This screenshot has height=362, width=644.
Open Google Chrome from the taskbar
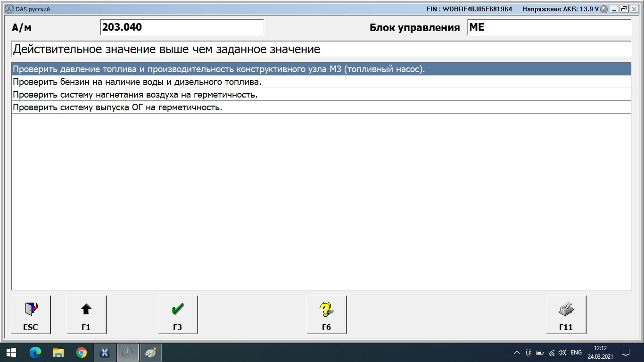[x=82, y=352]
